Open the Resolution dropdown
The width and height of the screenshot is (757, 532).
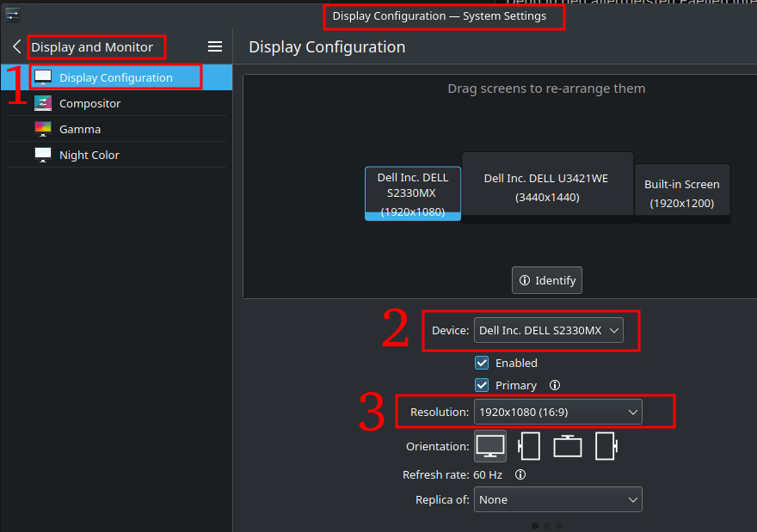(558, 412)
